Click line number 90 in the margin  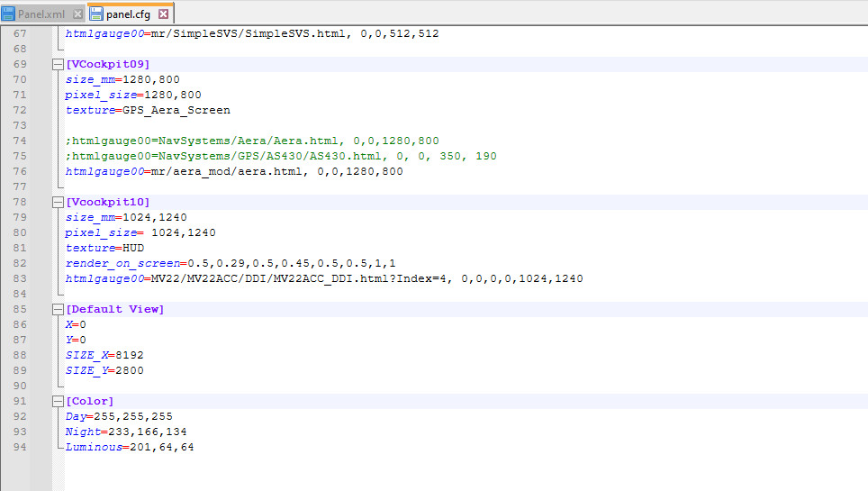pos(20,386)
